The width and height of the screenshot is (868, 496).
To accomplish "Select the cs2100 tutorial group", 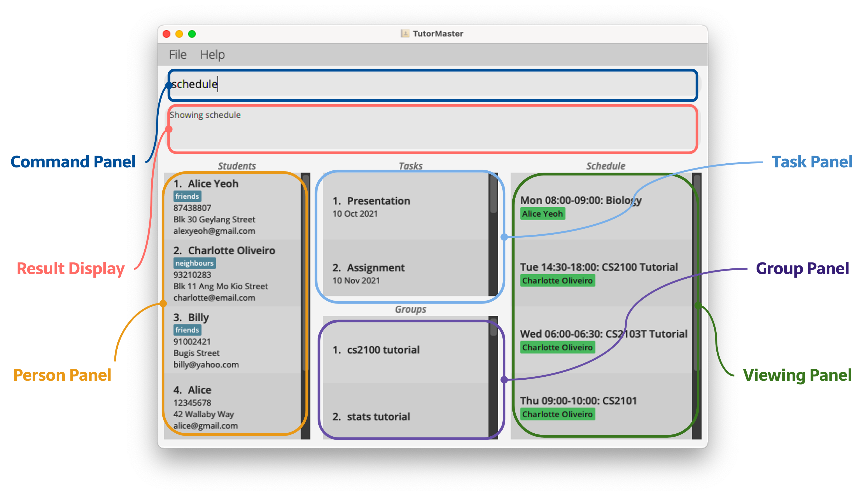I will 383,349.
